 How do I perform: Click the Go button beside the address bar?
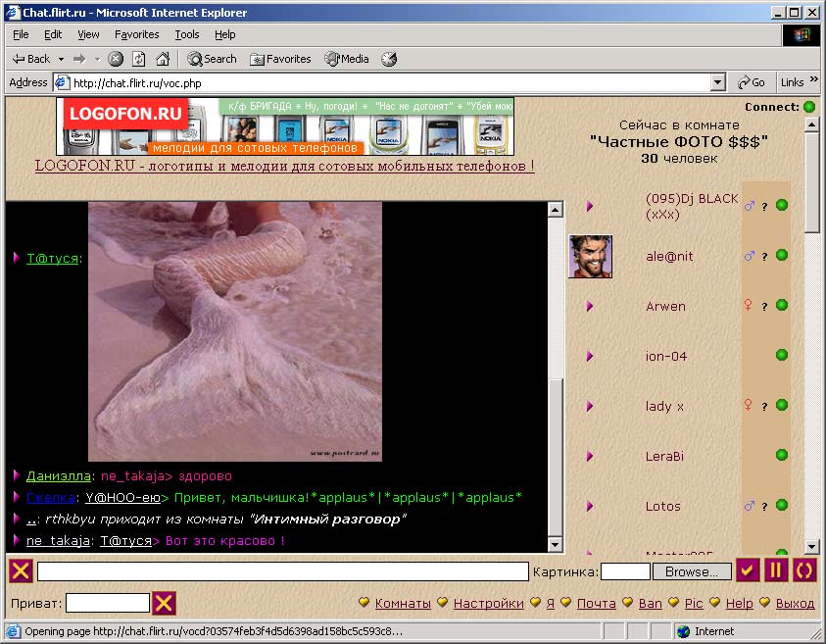(752, 82)
